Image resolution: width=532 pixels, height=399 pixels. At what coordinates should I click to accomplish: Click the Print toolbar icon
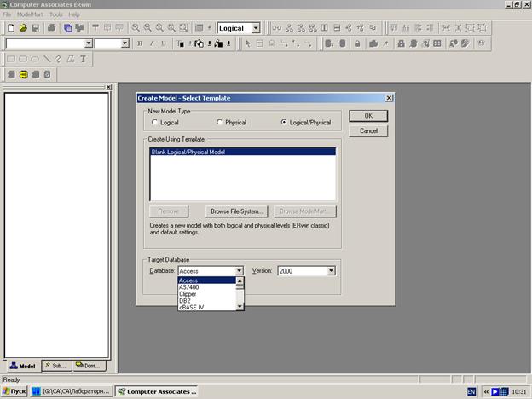tap(51, 28)
